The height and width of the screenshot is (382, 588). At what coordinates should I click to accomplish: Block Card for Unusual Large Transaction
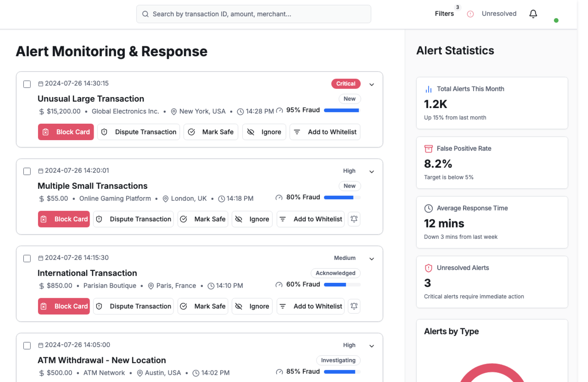[66, 132]
